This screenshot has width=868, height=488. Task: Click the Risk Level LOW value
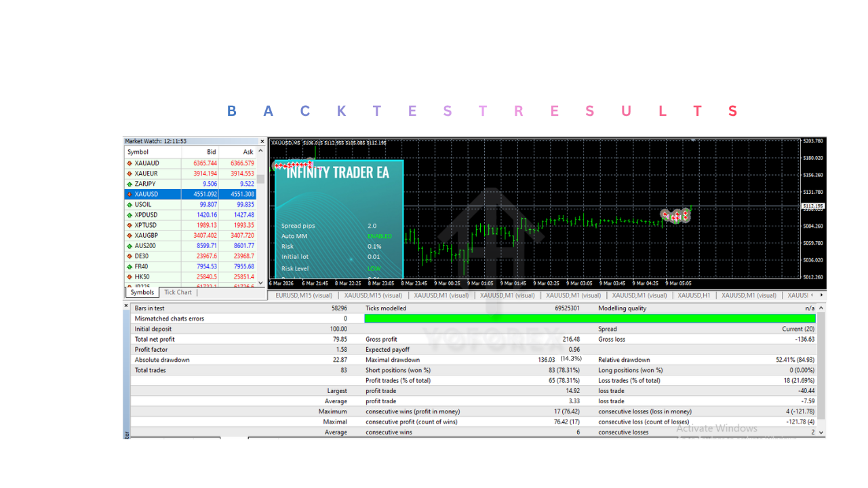click(374, 268)
